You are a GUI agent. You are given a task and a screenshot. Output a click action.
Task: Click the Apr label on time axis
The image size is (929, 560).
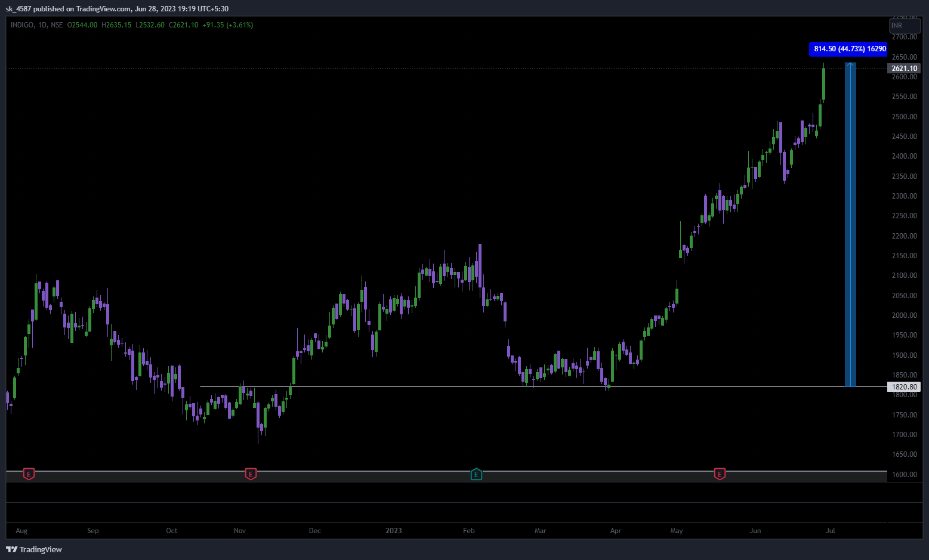click(616, 531)
